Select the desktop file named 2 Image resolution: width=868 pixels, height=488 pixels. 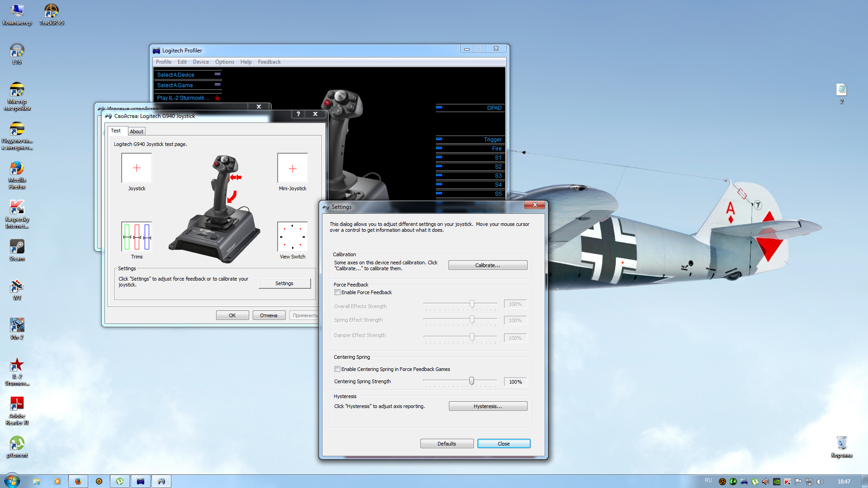[x=841, y=94]
